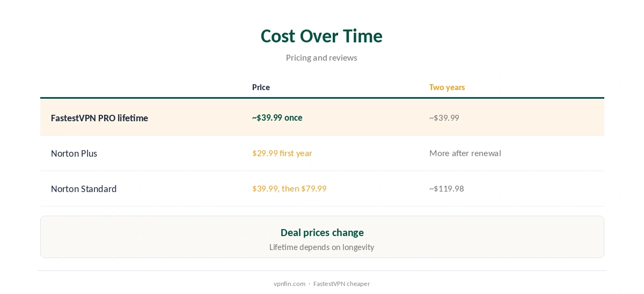Click the '$29.99 first year' price cell
Viewport: 644px width, 294px height.
pyautogui.click(x=282, y=153)
